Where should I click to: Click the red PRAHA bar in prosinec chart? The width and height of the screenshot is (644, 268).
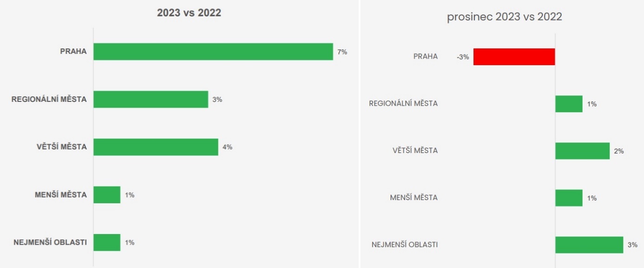pos(514,57)
